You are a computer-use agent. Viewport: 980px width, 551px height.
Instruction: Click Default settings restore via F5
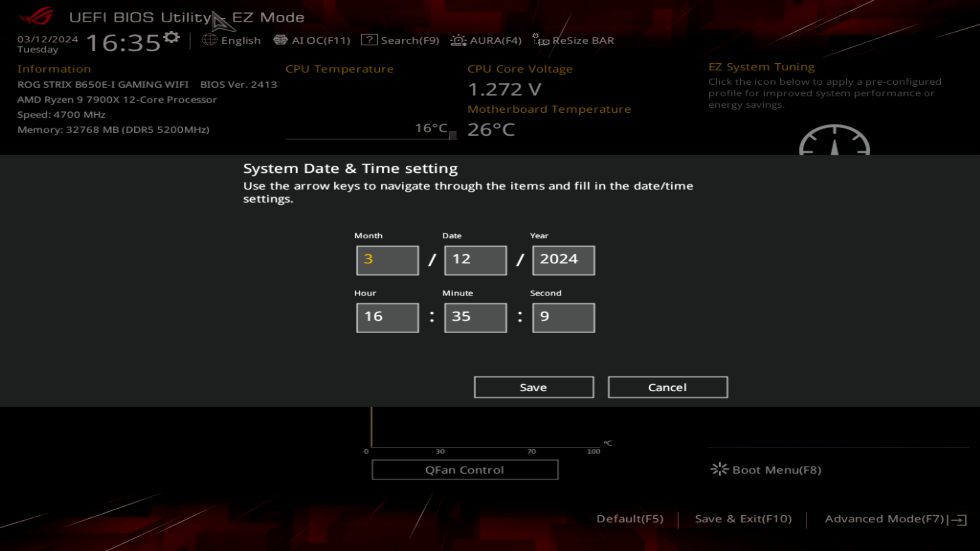629,518
